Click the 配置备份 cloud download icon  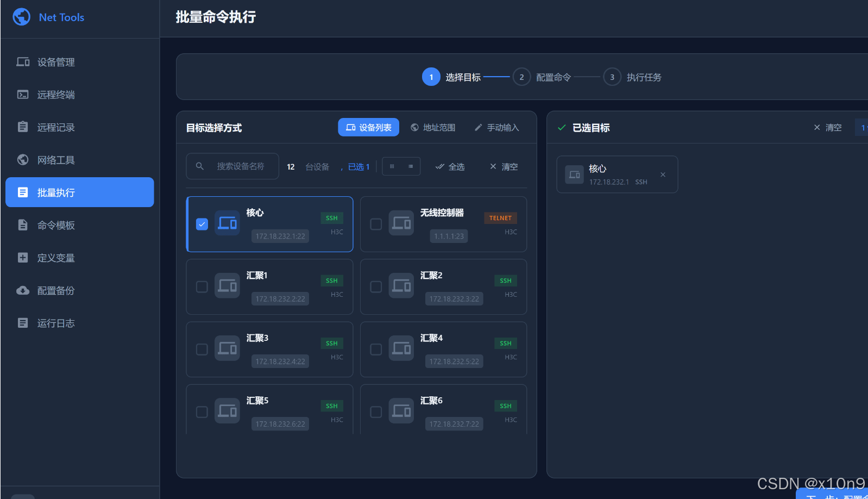coord(23,290)
